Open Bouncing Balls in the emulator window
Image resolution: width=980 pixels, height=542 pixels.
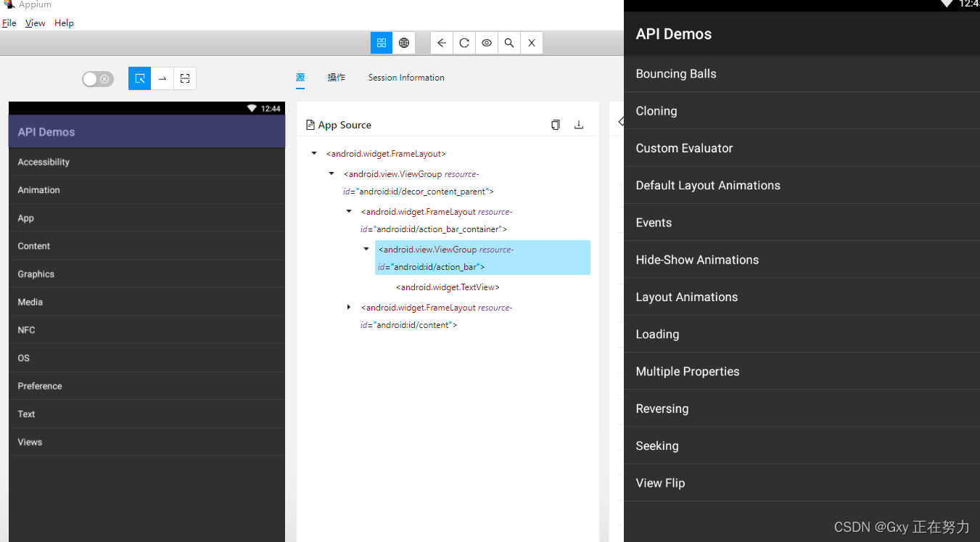[x=802, y=74]
